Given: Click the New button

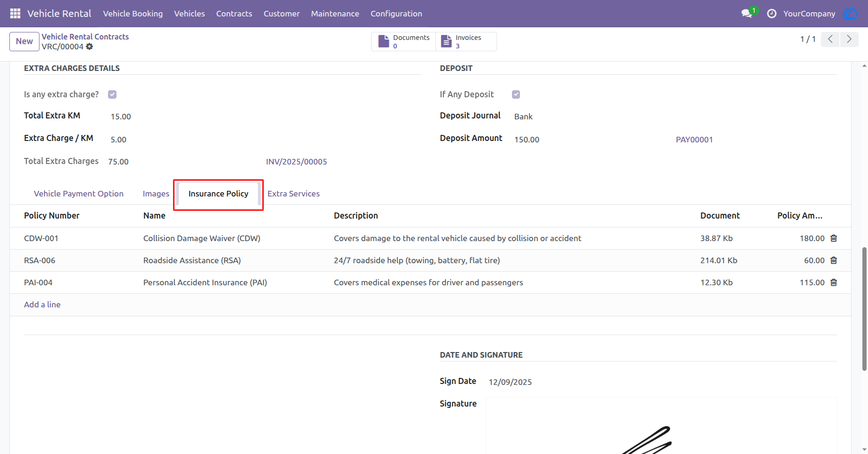Looking at the screenshot, I should click(x=24, y=41).
